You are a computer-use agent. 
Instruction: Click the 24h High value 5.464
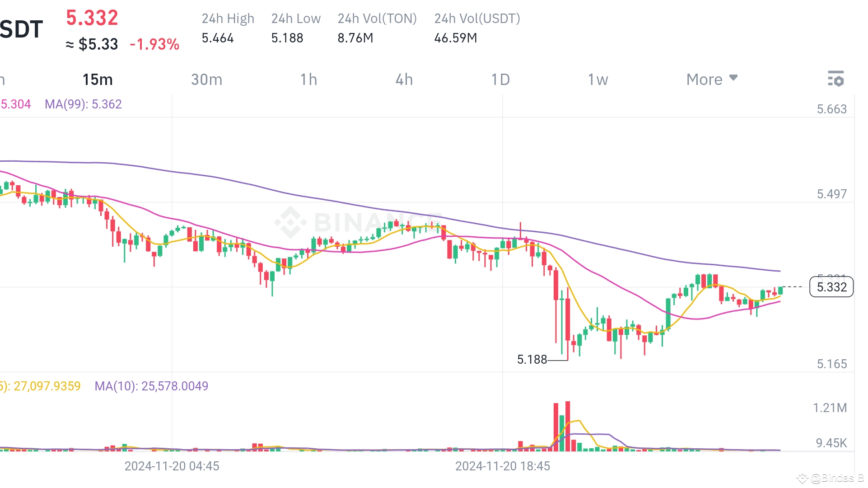click(x=218, y=38)
